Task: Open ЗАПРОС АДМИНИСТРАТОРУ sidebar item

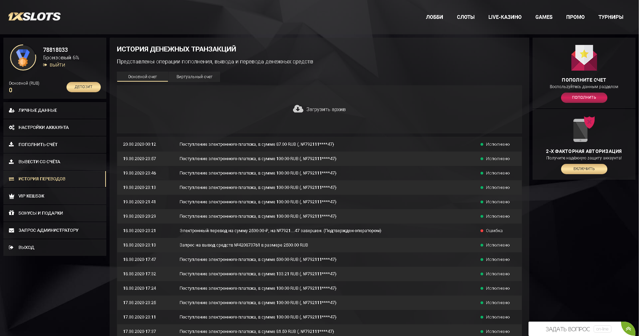Action: (55, 230)
